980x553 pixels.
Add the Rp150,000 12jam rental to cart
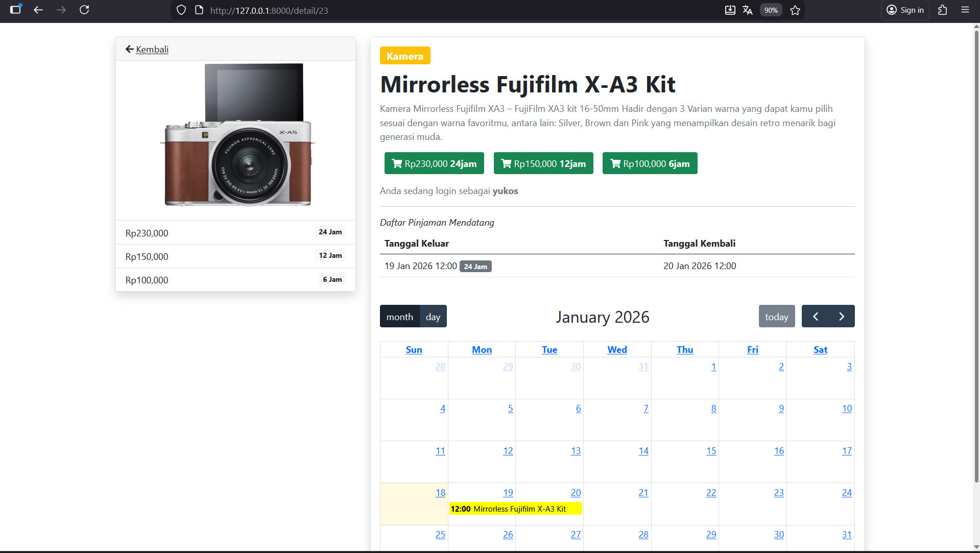pyautogui.click(x=543, y=163)
